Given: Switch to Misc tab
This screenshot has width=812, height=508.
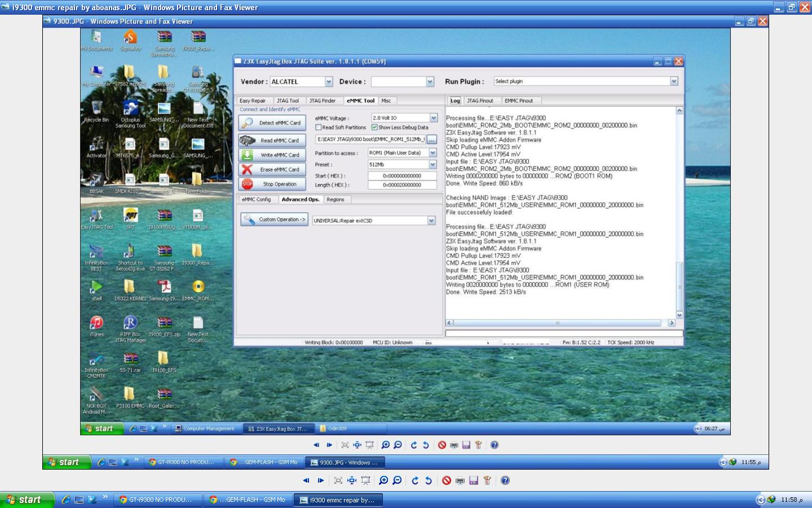Looking at the screenshot, I should click(x=386, y=100).
